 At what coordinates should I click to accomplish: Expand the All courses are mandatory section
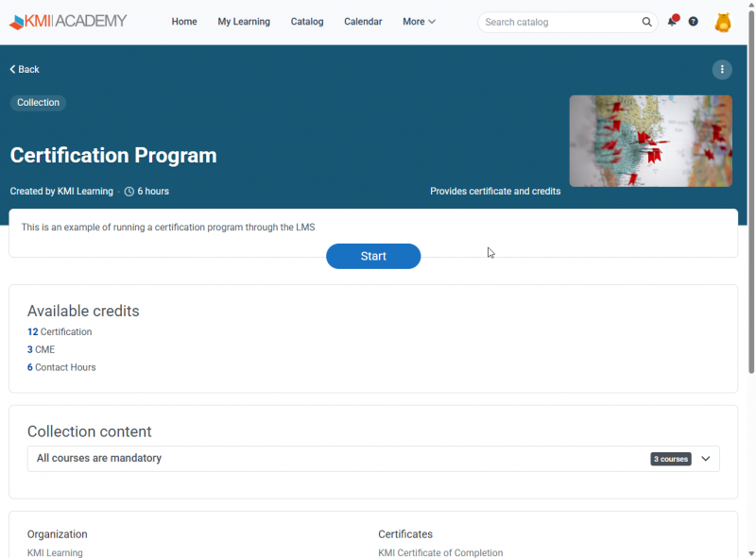pyautogui.click(x=705, y=458)
